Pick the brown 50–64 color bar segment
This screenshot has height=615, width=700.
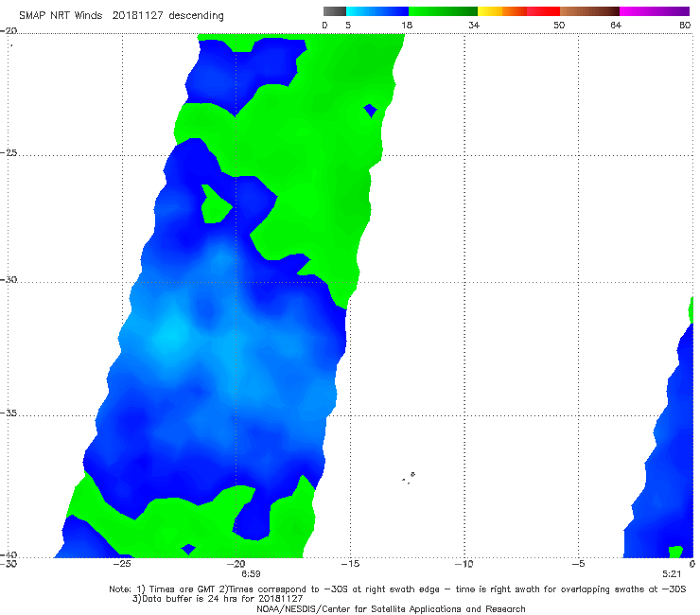[589, 11]
